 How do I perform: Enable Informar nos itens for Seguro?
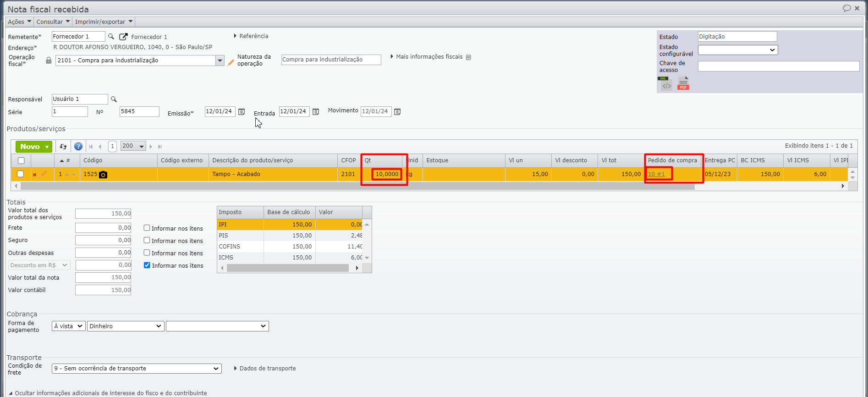pyautogui.click(x=147, y=240)
